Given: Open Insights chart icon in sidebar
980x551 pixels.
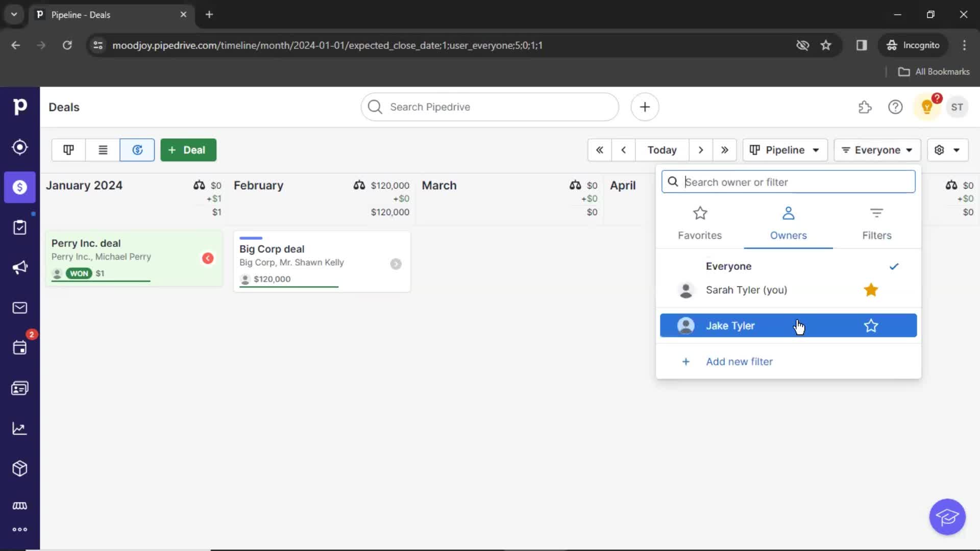Looking at the screenshot, I should (x=20, y=429).
